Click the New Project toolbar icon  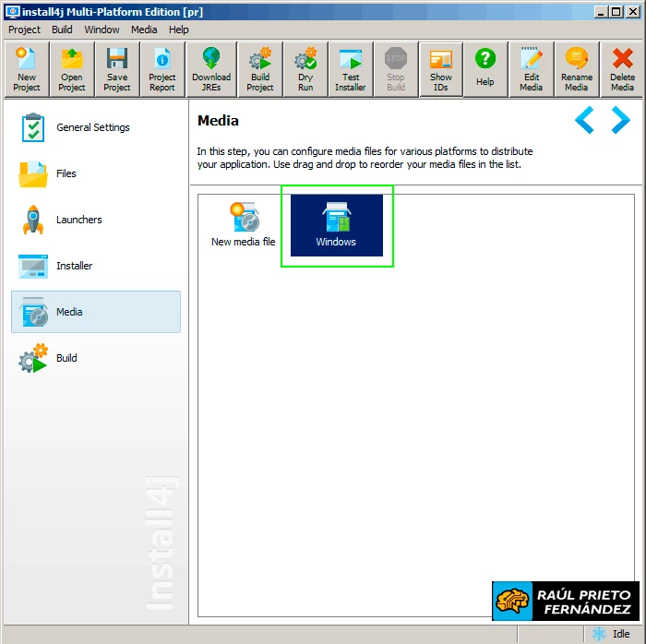pyautogui.click(x=27, y=69)
